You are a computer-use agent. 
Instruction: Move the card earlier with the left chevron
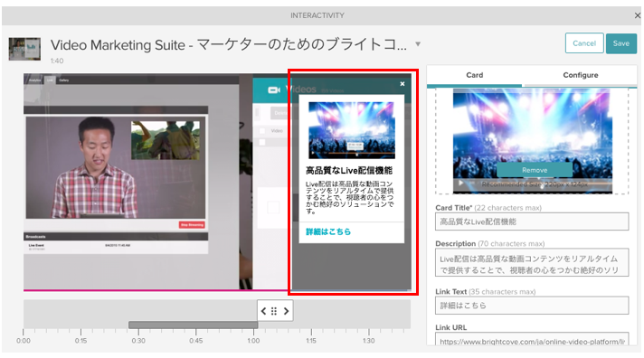point(264,311)
